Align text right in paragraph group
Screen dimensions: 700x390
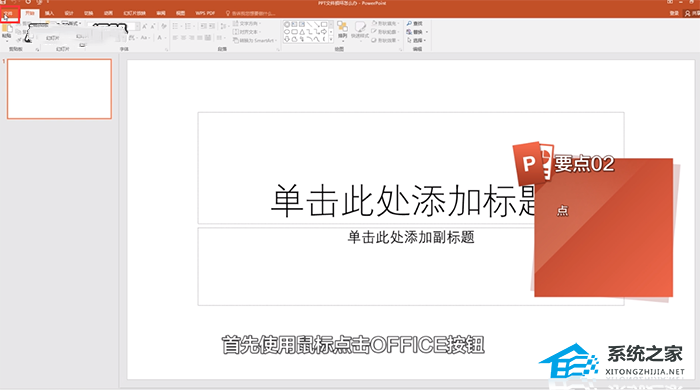click(x=192, y=38)
